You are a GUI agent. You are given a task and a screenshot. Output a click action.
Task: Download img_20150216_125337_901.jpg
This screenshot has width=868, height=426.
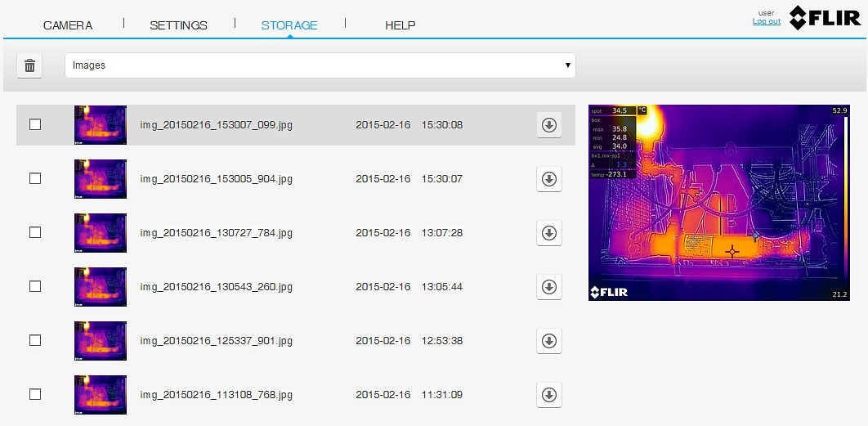[549, 341]
